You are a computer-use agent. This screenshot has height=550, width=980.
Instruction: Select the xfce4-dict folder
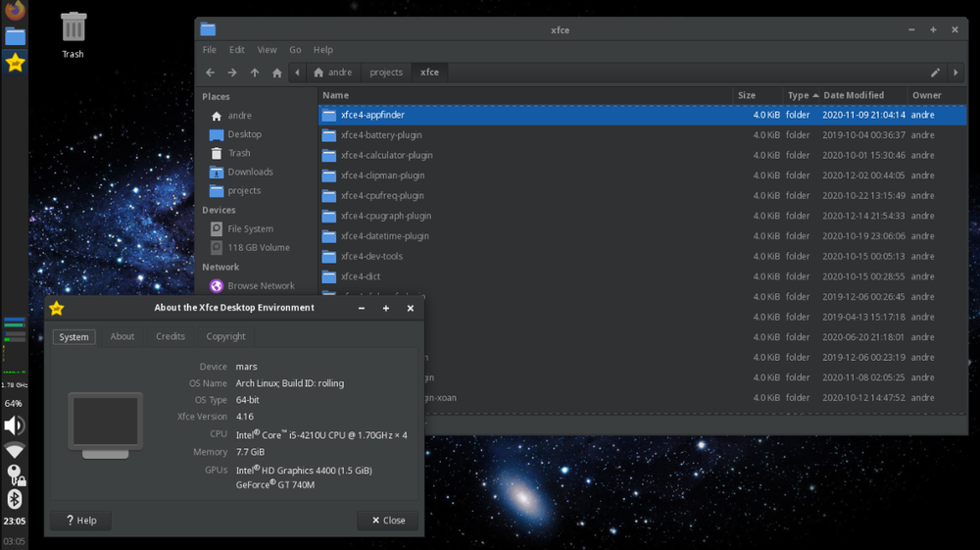click(x=642, y=276)
